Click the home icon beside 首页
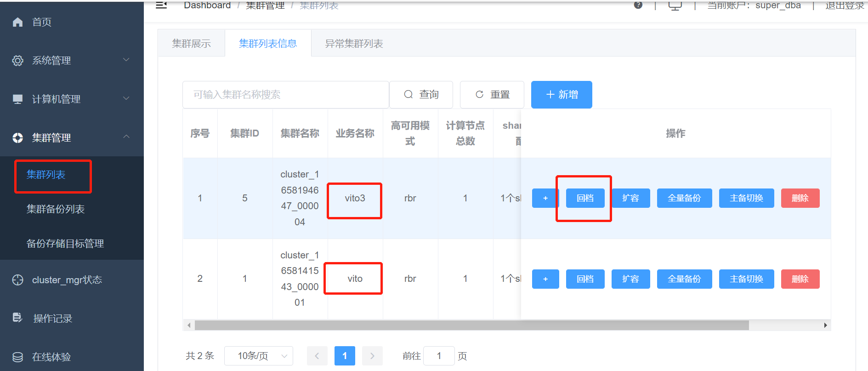868x371 pixels. [x=17, y=22]
